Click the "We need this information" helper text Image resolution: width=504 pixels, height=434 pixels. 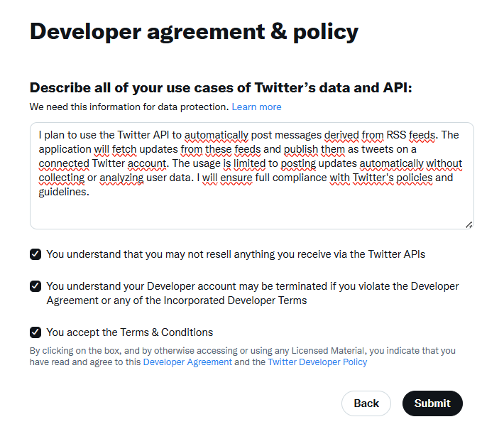[128, 107]
